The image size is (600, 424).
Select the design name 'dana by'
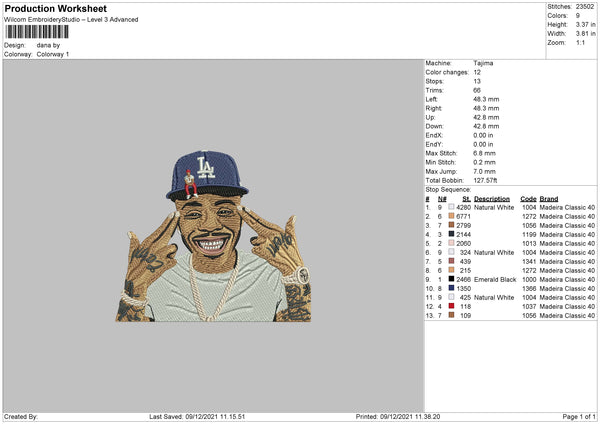tap(48, 45)
